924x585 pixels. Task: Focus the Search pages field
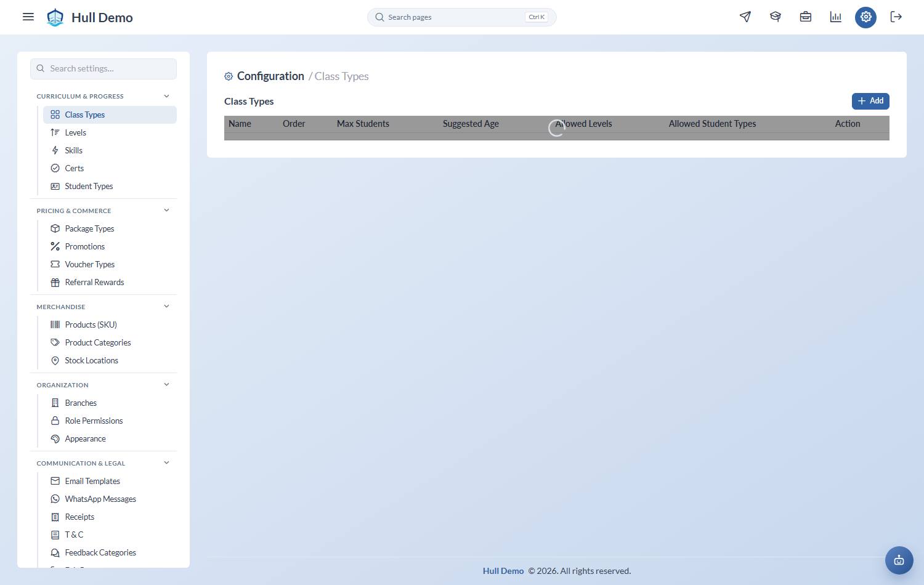point(462,17)
